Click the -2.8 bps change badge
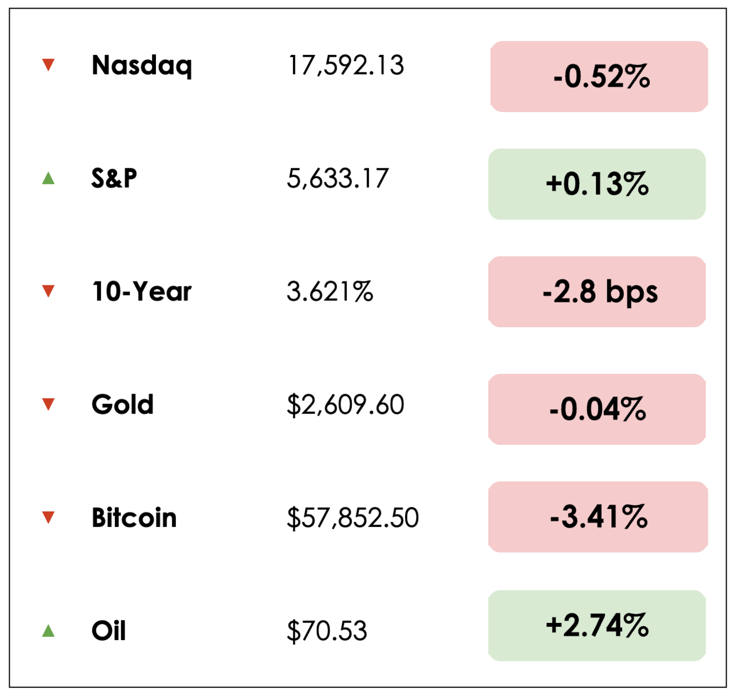The width and height of the screenshot is (738, 700). click(x=597, y=292)
